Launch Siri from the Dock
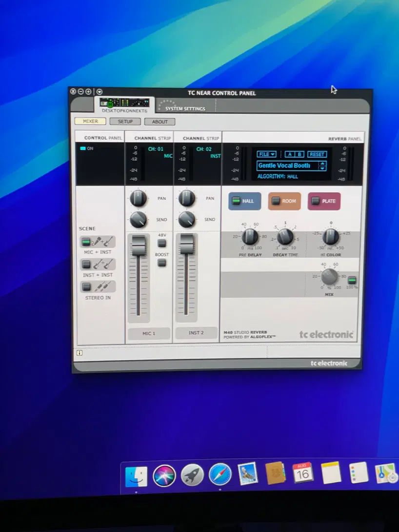This screenshot has width=399, height=532. [x=164, y=476]
